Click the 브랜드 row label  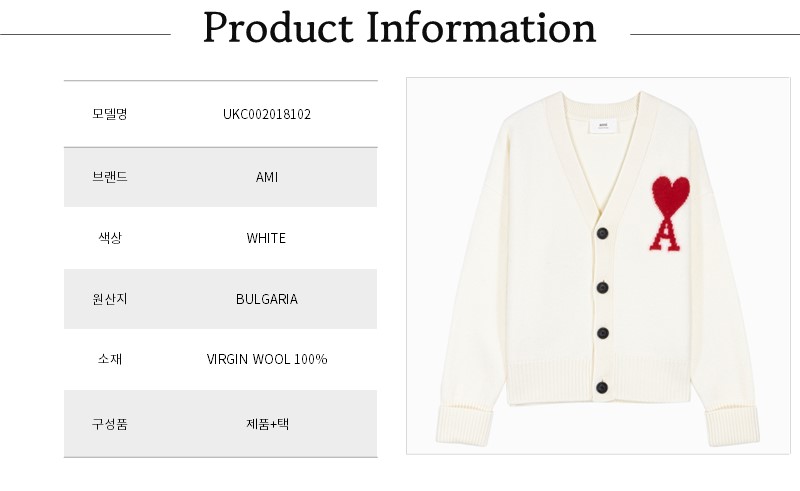109,177
